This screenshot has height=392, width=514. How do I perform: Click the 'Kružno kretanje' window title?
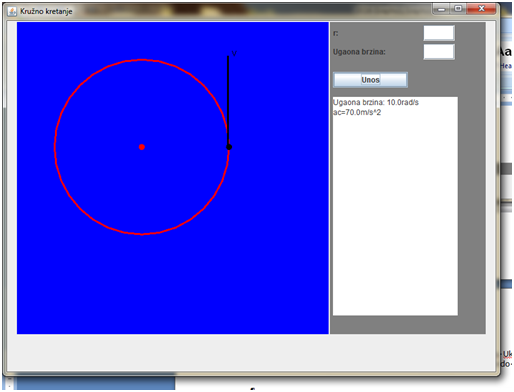(x=46, y=11)
